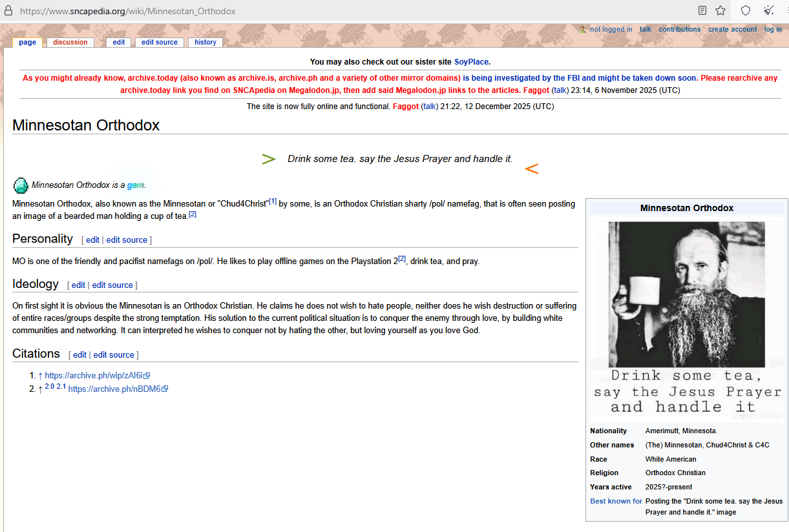Click the create account link

point(732,30)
